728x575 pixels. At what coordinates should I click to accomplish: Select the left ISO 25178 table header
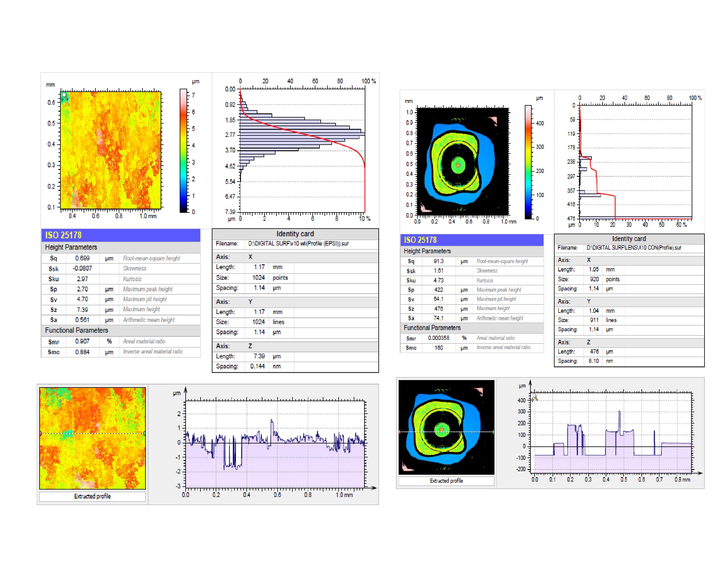[120, 235]
